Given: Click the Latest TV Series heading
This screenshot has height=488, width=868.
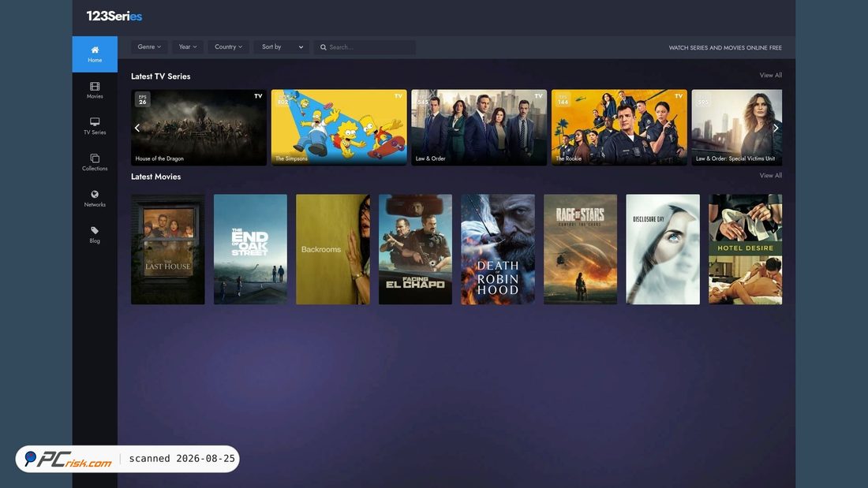Looking at the screenshot, I should pyautogui.click(x=160, y=76).
